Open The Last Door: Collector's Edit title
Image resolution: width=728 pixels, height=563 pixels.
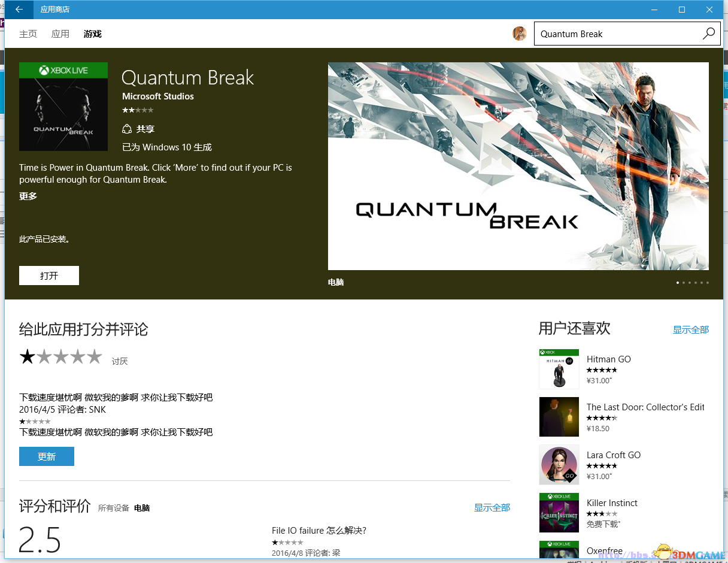tap(645, 407)
